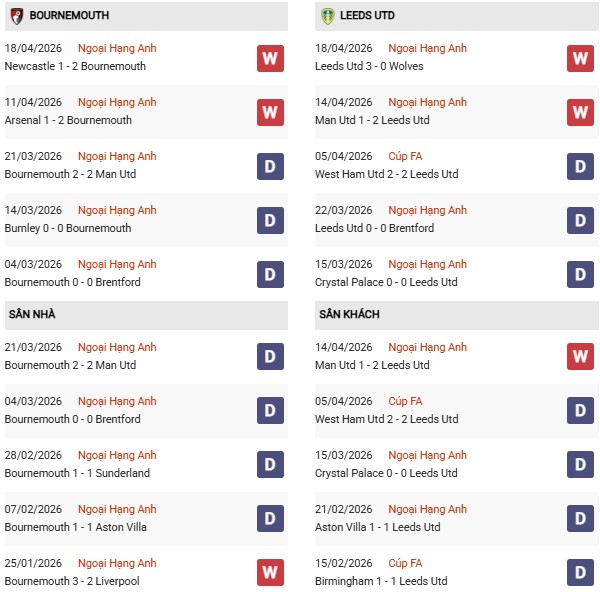Open the Bournemouth team header
Screen dimensions: 600x592
(x=69, y=16)
